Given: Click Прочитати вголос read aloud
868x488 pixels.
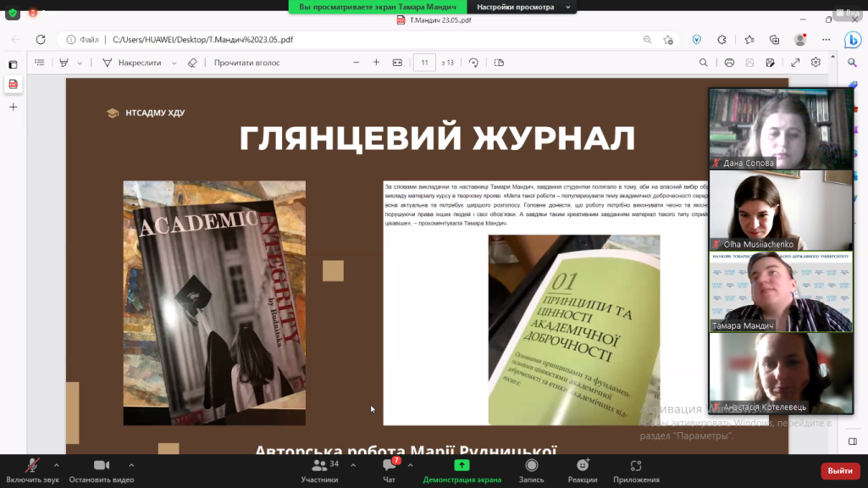Looking at the screenshot, I should tap(246, 63).
